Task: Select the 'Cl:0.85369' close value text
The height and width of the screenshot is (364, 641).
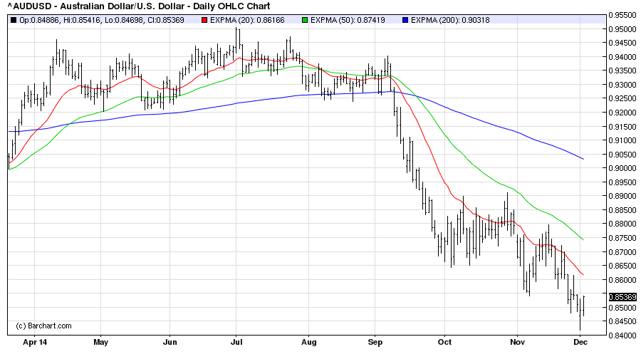Action: [166, 20]
